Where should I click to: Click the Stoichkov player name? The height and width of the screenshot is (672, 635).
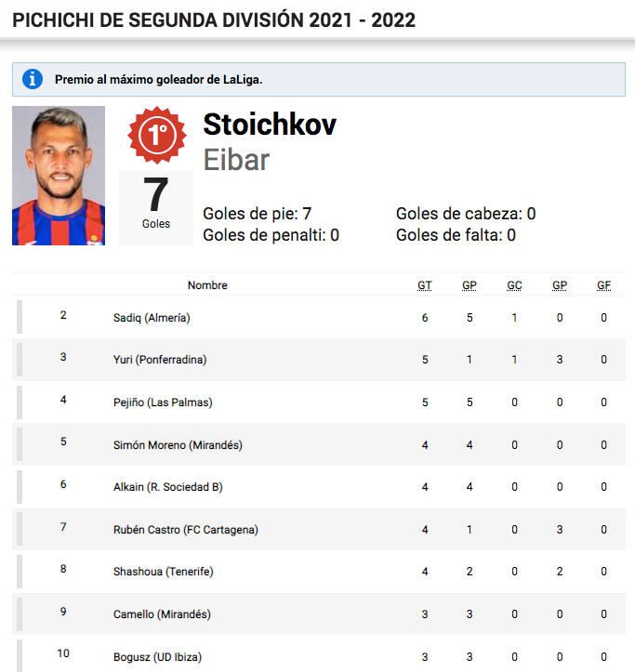click(x=270, y=125)
